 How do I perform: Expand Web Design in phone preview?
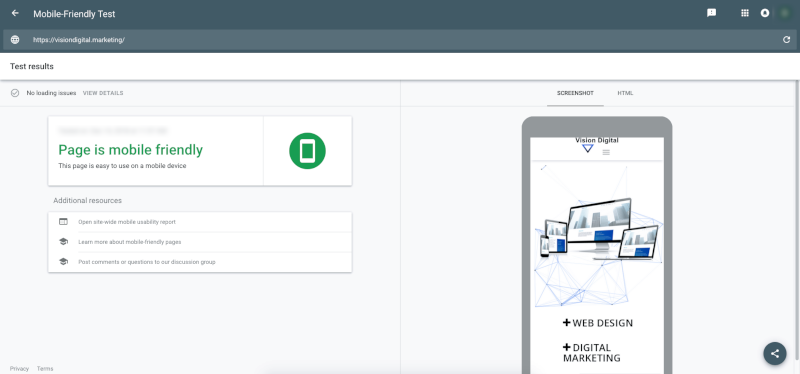tap(597, 322)
